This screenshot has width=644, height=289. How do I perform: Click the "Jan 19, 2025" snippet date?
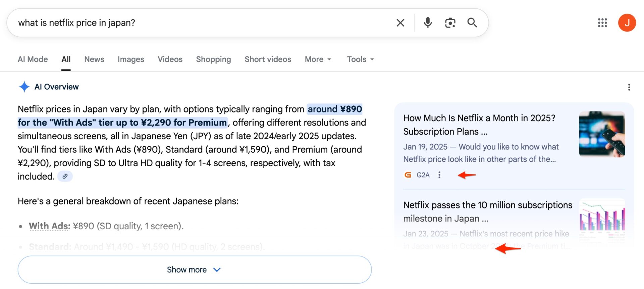425,147
